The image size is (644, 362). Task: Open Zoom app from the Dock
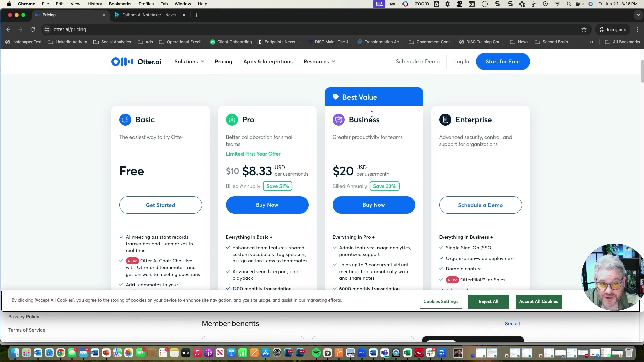click(362, 353)
